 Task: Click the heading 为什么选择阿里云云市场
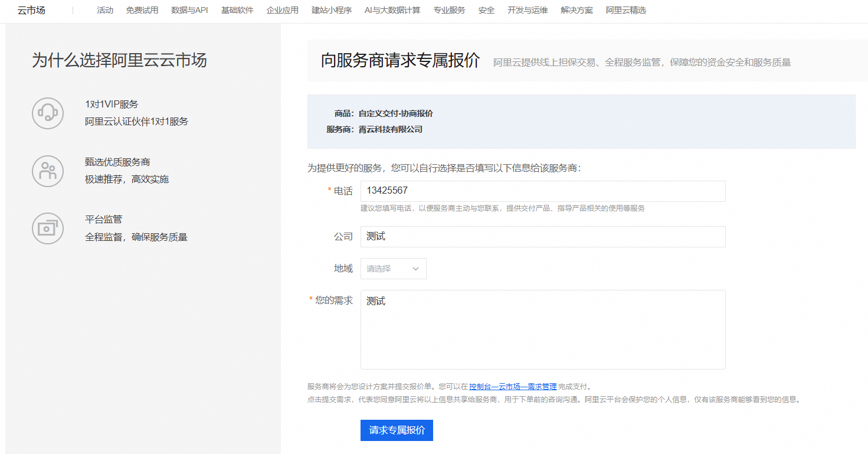[119, 60]
